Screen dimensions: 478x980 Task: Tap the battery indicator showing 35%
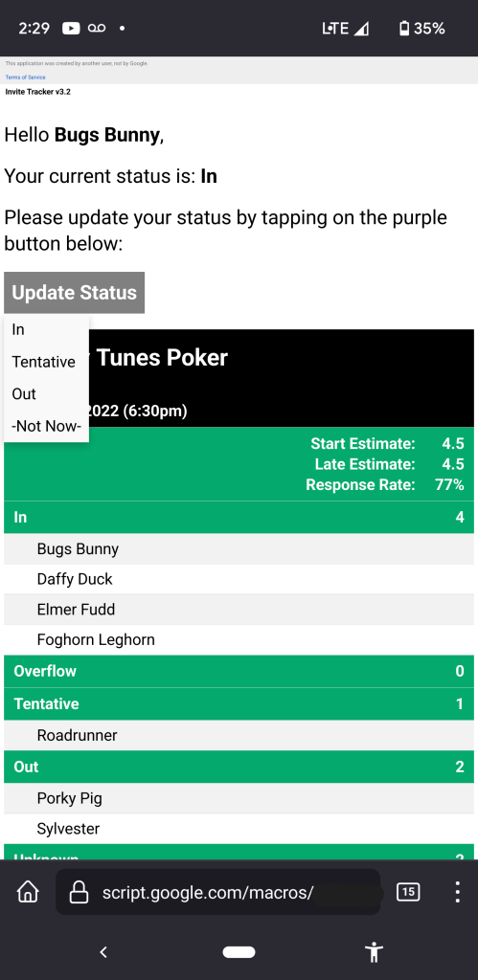pyautogui.click(x=421, y=28)
